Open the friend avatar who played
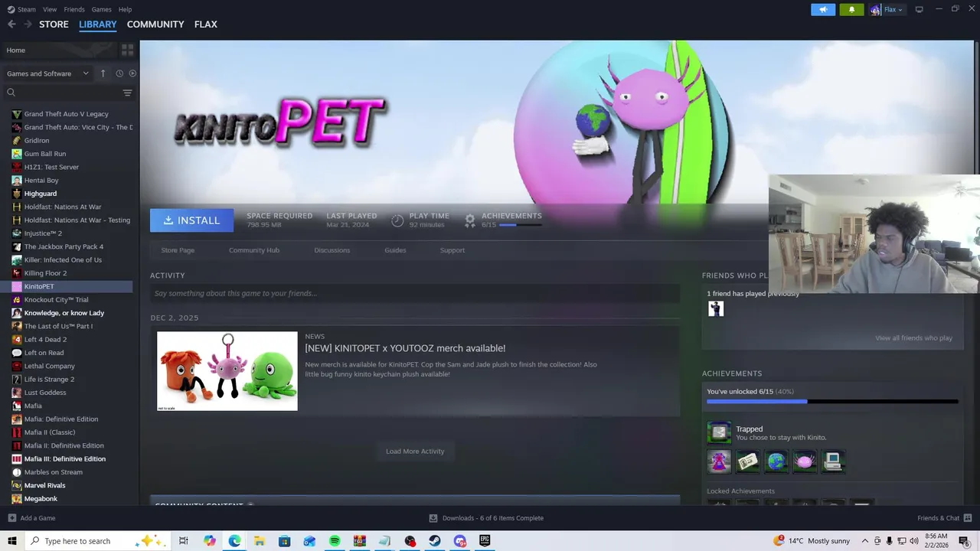The image size is (980, 551). pos(716,308)
